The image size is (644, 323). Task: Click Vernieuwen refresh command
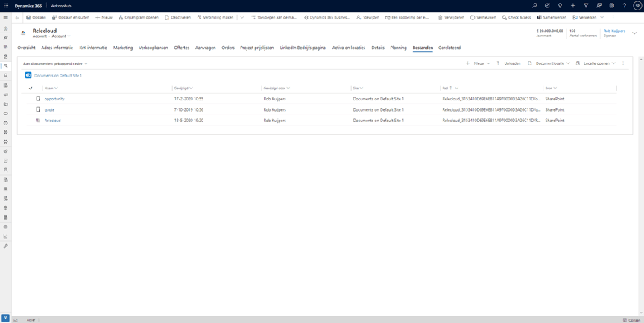click(x=483, y=18)
